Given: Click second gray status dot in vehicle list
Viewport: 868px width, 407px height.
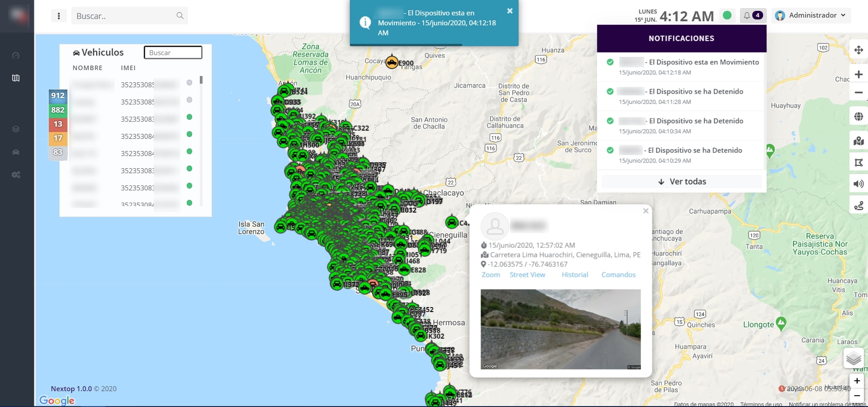Looking at the screenshot, I should (x=189, y=100).
